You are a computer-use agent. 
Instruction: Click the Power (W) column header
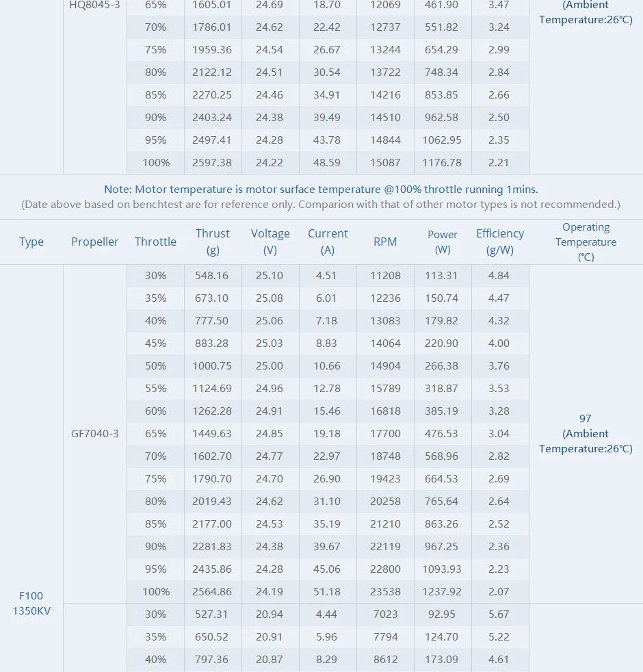click(x=443, y=242)
